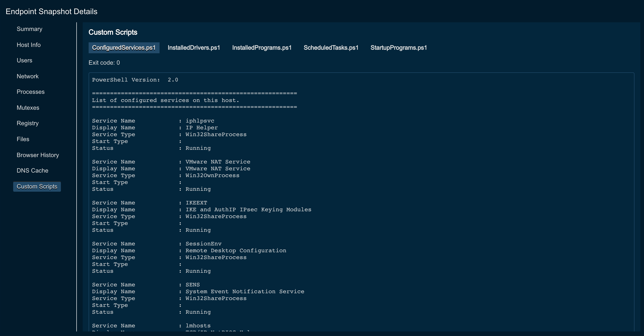
Task: Open the InstalledDrivers.ps1 tab
Action: tap(194, 48)
